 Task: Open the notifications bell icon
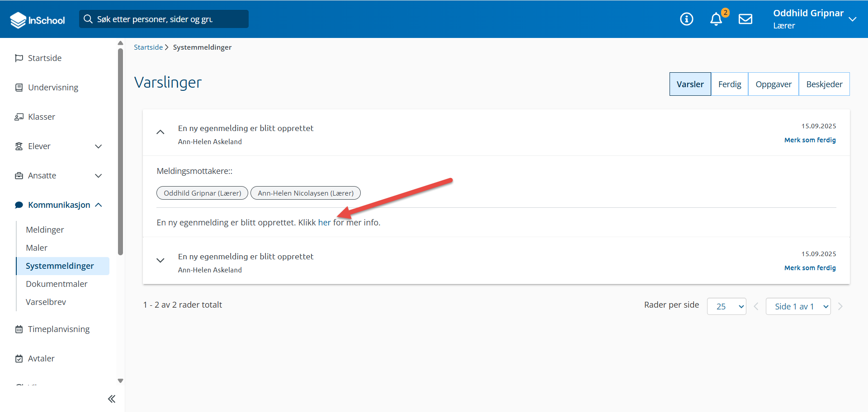click(716, 19)
